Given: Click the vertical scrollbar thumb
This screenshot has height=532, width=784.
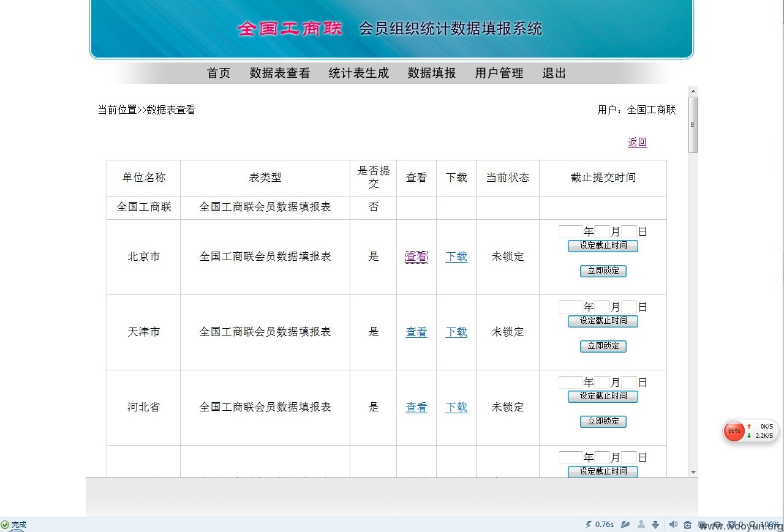Looking at the screenshot, I should tap(693, 125).
